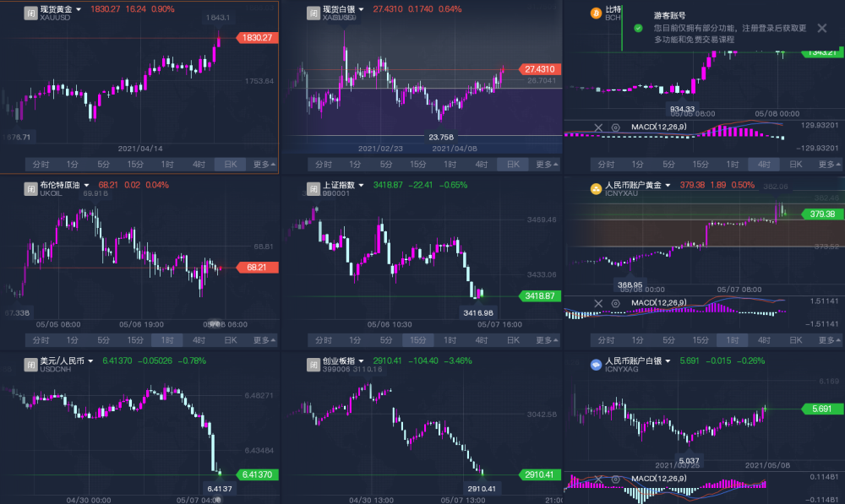
Task: Open MACD settings on the gold account chart
Action: click(x=615, y=304)
